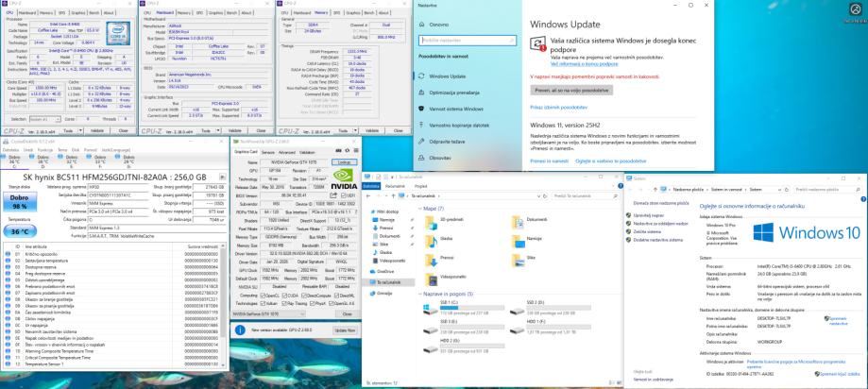
Task: Open Videoposnetki folder in Mape section
Action: (431, 279)
